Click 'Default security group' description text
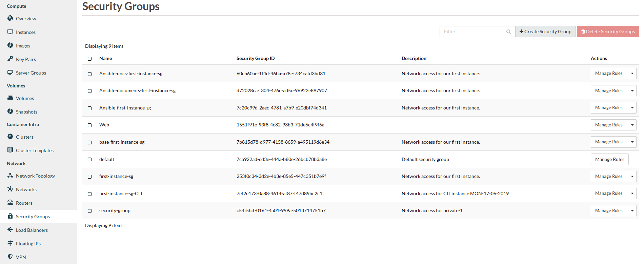This screenshot has width=644, height=264. [425, 159]
